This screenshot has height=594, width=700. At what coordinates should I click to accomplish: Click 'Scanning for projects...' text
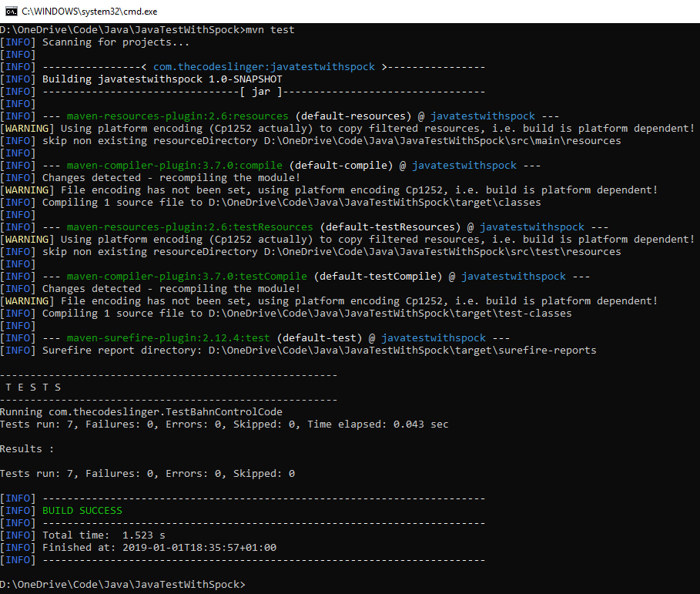(x=116, y=42)
